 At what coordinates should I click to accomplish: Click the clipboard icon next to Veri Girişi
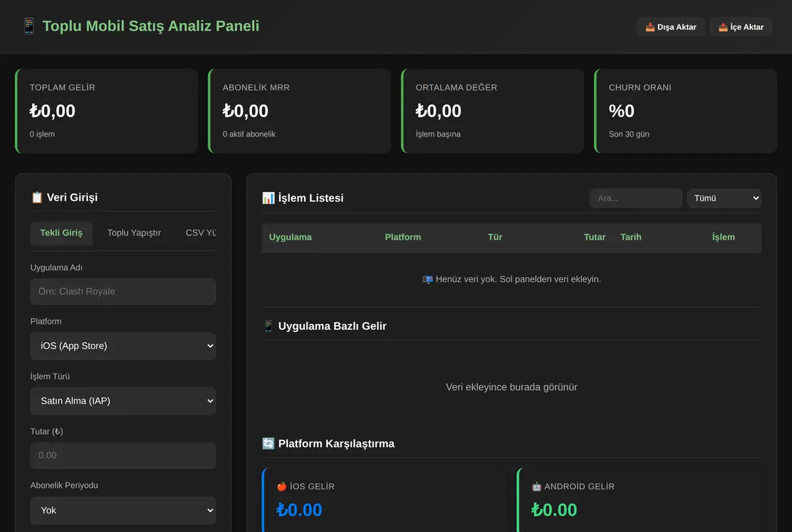37,197
